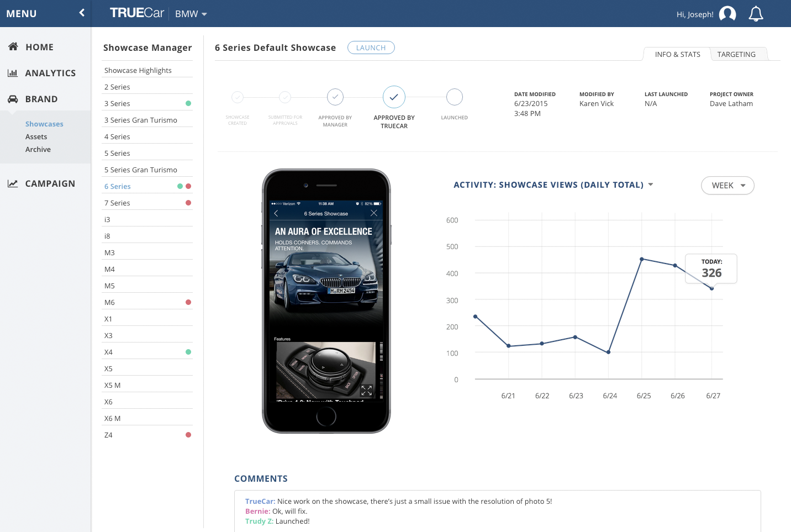The image size is (791, 532).
Task: Select X3 in the showcase list
Action: coord(148,335)
